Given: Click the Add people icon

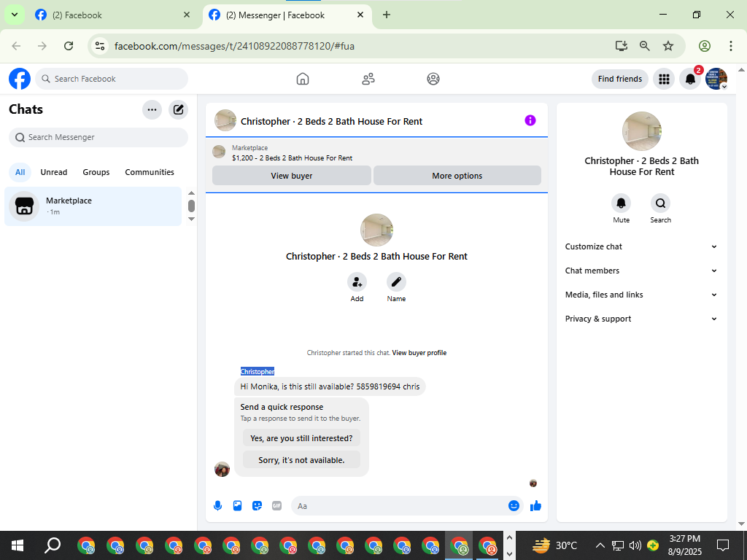Looking at the screenshot, I should click(x=357, y=282).
